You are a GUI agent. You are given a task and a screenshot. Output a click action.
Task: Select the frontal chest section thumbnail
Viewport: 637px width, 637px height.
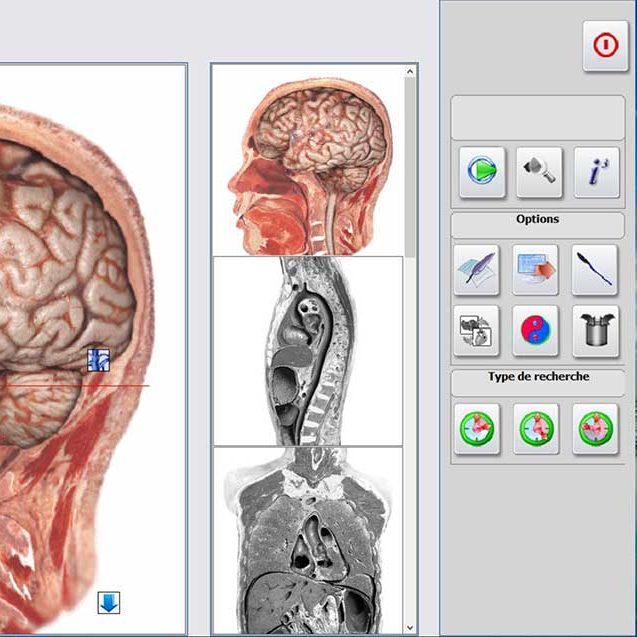(308, 540)
